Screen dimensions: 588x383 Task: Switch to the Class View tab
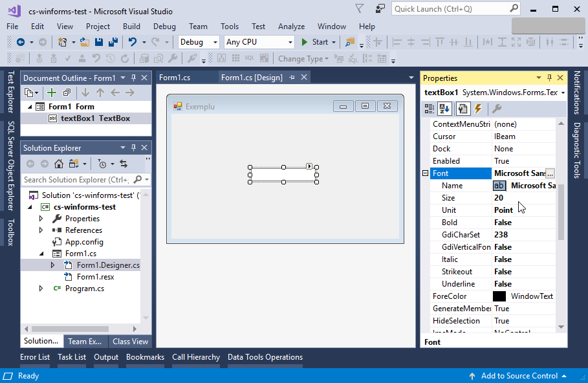130,342
